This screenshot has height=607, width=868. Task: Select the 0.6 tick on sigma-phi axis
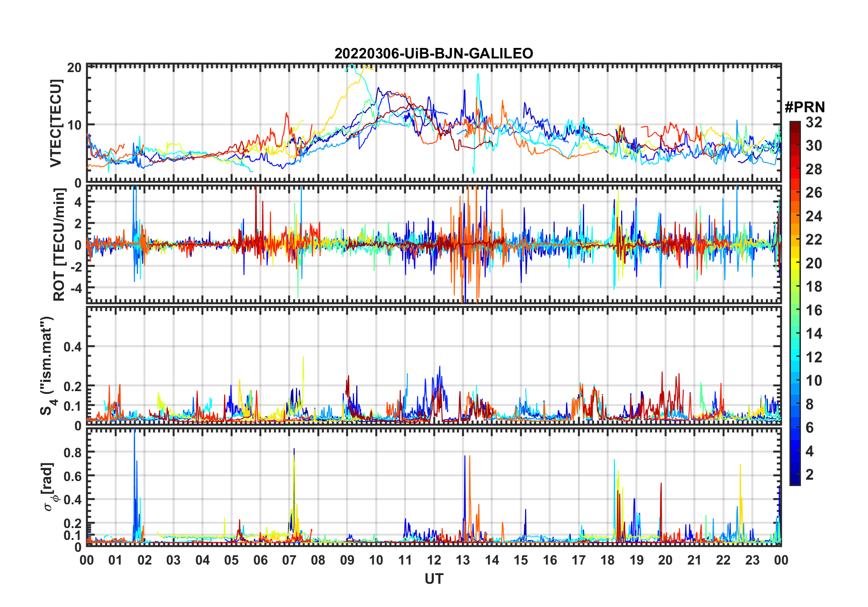73,476
